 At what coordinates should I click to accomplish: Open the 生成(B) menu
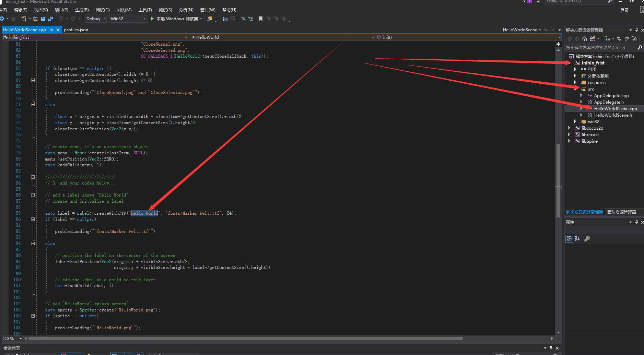(82, 10)
